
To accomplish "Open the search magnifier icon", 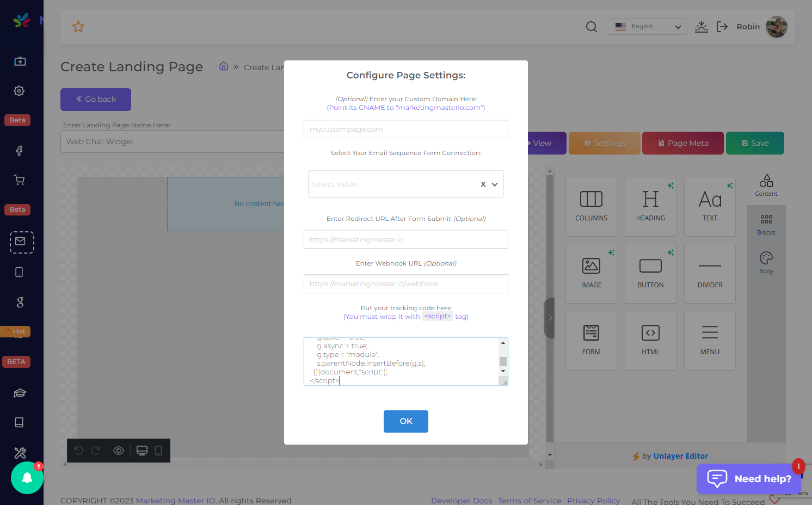I will (x=592, y=27).
